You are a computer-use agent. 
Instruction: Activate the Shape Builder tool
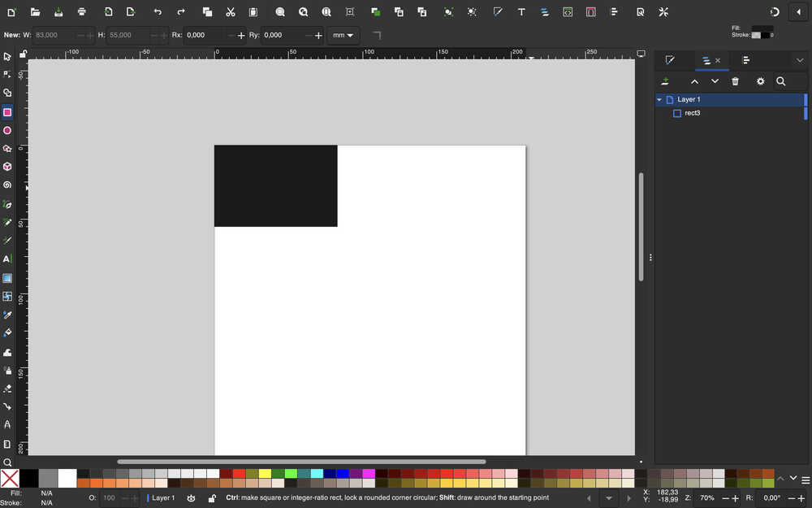click(x=7, y=93)
